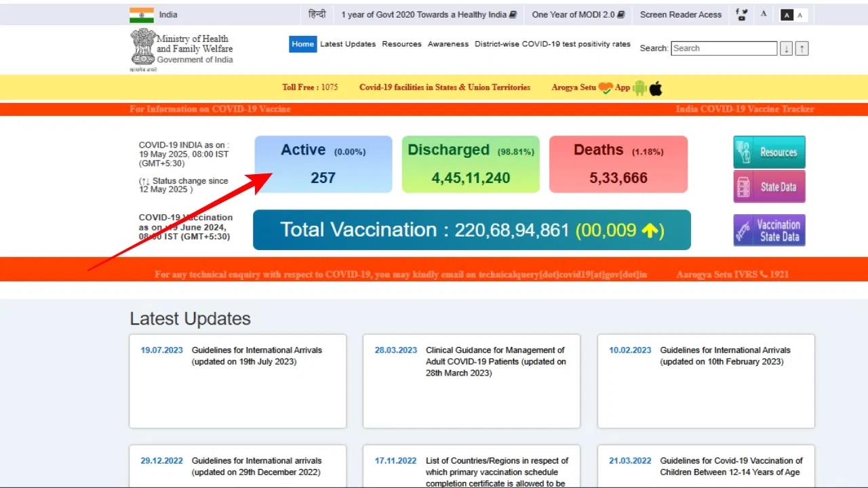The image size is (868, 488).
Task: Open the Resources tile button
Action: coord(769,152)
